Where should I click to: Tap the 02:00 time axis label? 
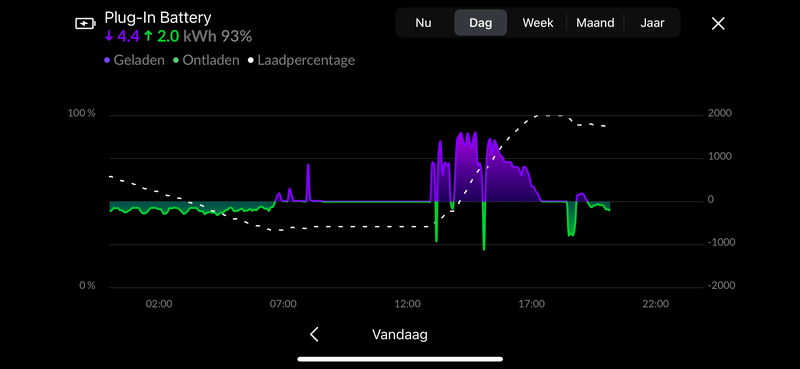[159, 304]
